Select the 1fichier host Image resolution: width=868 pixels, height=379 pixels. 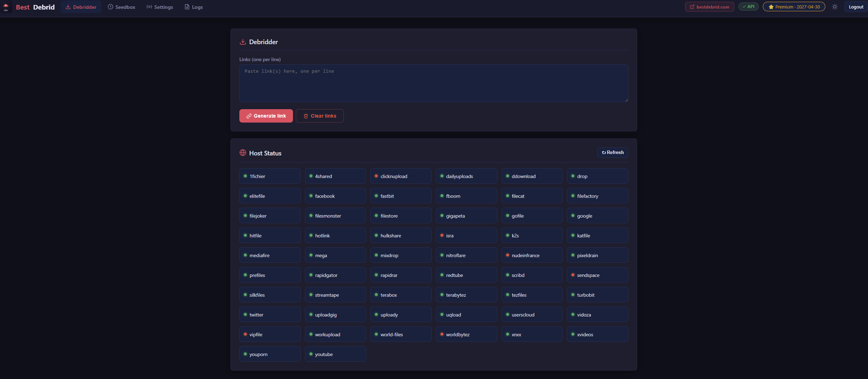pos(270,176)
